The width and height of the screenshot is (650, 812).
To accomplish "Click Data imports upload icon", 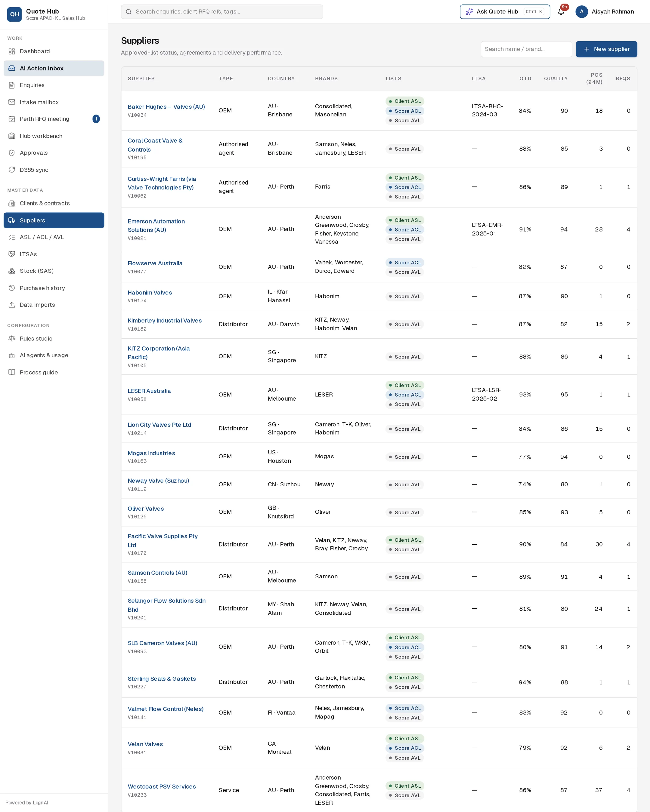I will [12, 305].
